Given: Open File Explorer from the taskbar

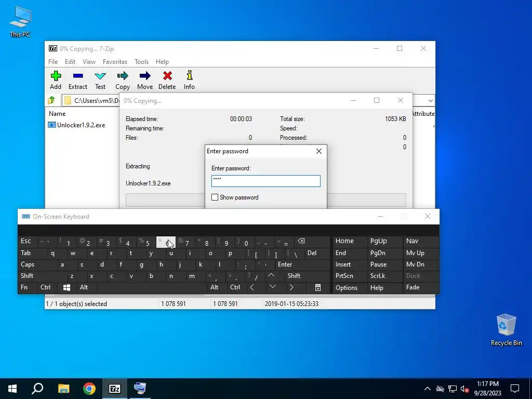Looking at the screenshot, I should click(x=63, y=389).
